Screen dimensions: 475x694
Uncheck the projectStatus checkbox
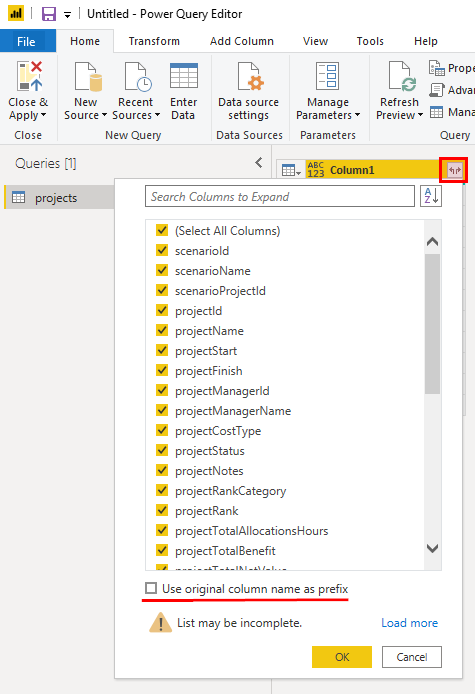tap(162, 450)
